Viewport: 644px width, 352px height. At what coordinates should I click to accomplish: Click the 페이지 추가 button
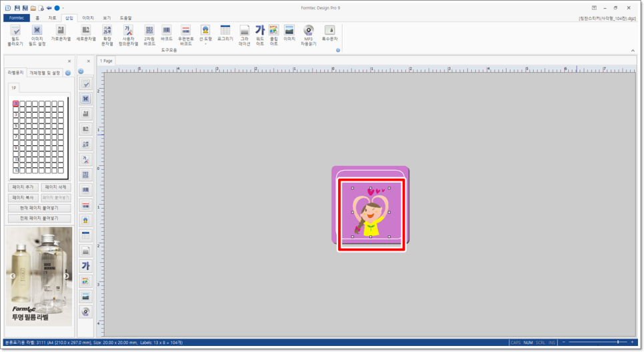[23, 187]
